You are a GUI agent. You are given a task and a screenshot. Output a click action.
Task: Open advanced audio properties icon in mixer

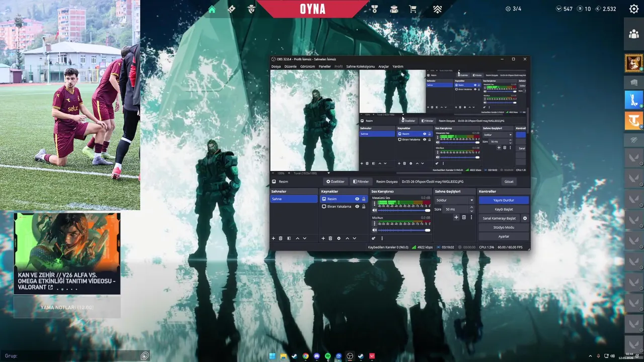pyautogui.click(x=373, y=238)
